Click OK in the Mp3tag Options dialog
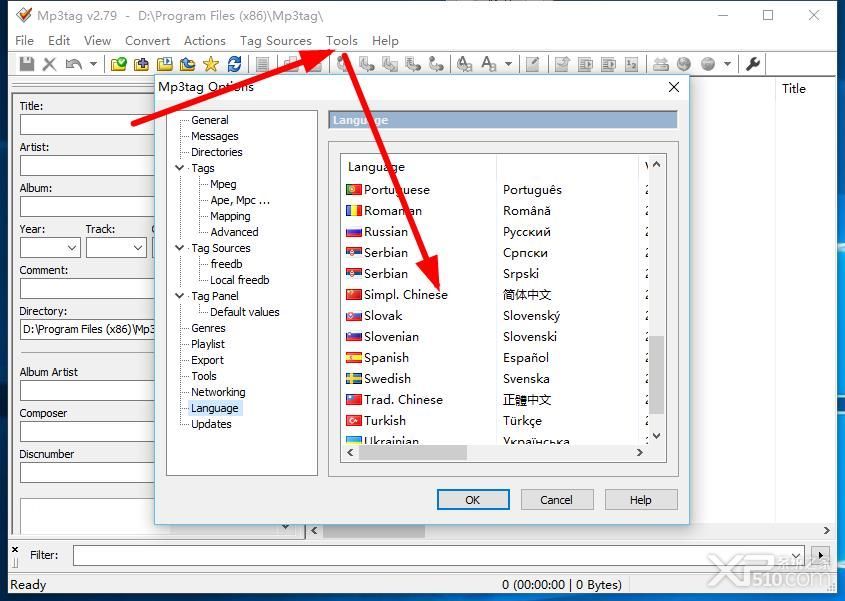 click(x=473, y=500)
